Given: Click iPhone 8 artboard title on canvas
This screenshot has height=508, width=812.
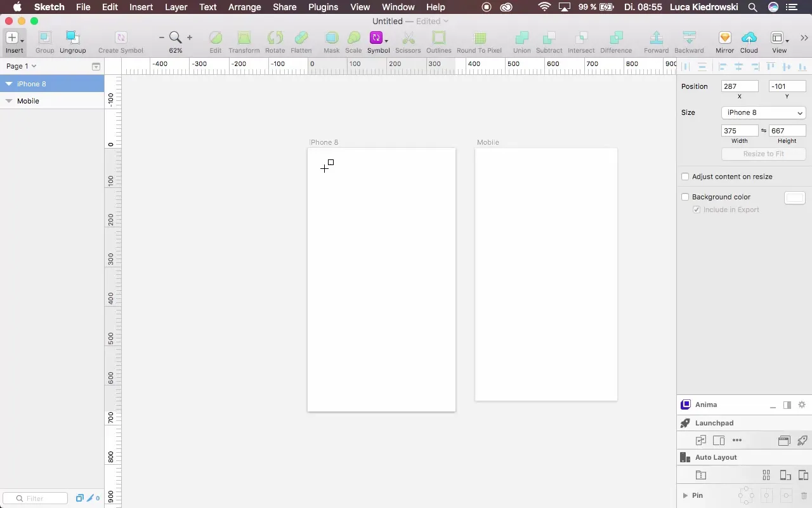Looking at the screenshot, I should 324,142.
